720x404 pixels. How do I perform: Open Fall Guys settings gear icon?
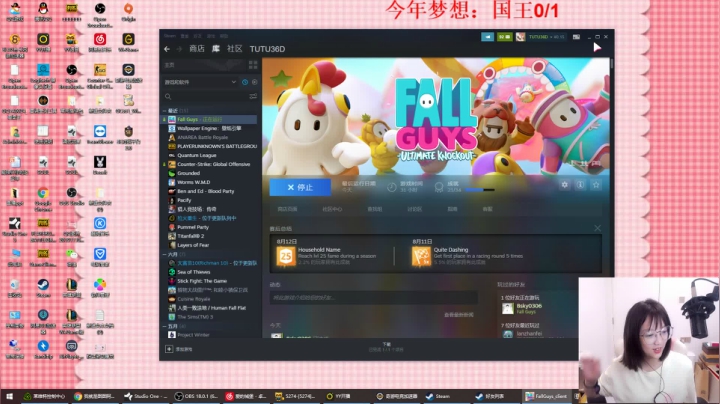[564, 185]
